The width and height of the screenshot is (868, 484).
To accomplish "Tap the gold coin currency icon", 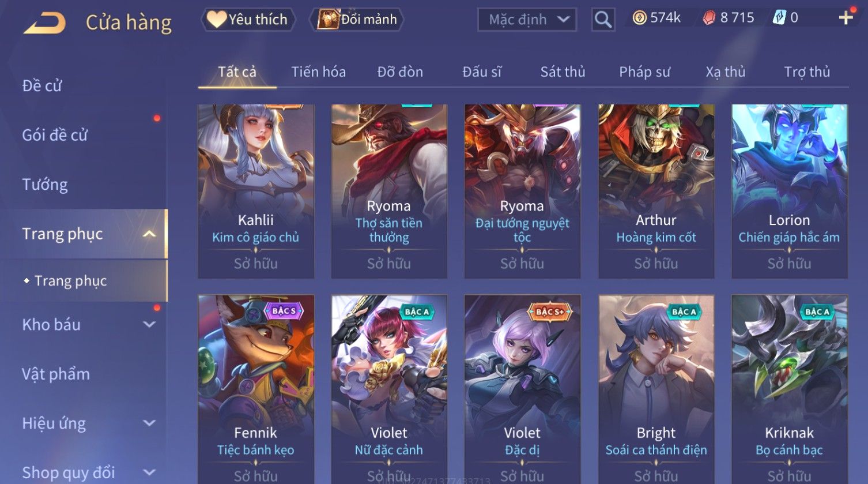I will pyautogui.click(x=639, y=18).
